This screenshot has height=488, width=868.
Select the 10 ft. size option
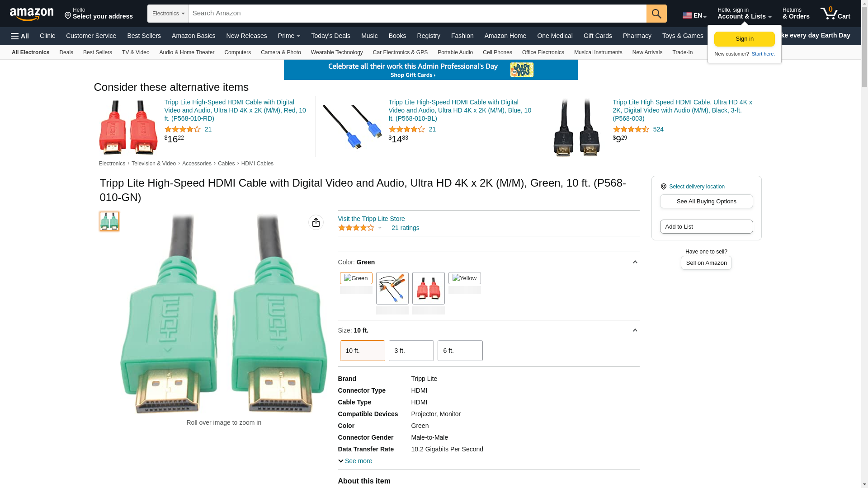click(362, 351)
